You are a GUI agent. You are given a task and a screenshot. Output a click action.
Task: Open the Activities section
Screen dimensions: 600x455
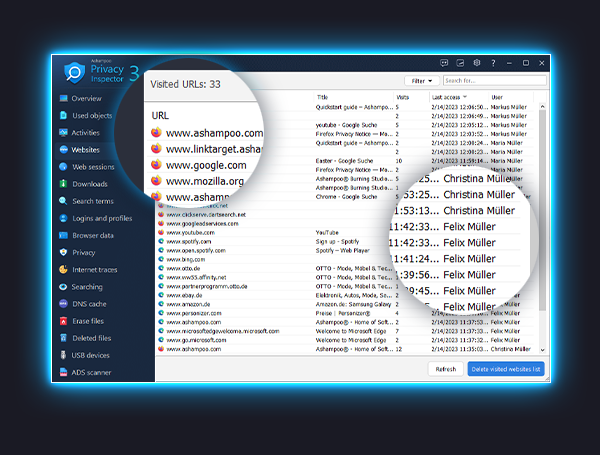[86, 132]
